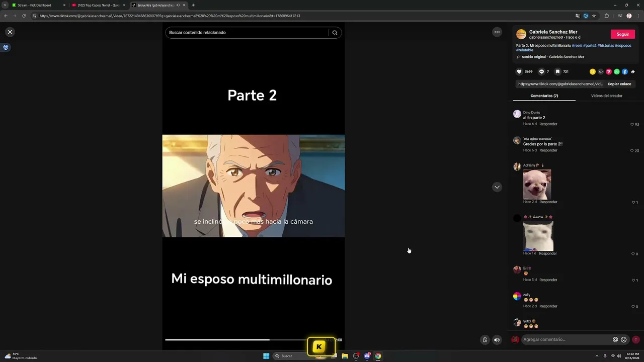The width and height of the screenshot is (644, 362).
Task: Open Discord from the taskbar
Action: coord(367,356)
